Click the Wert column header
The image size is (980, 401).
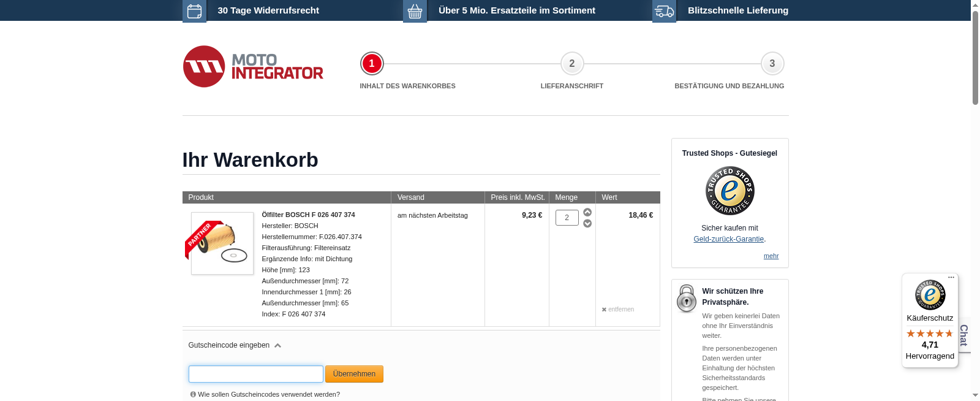point(628,197)
